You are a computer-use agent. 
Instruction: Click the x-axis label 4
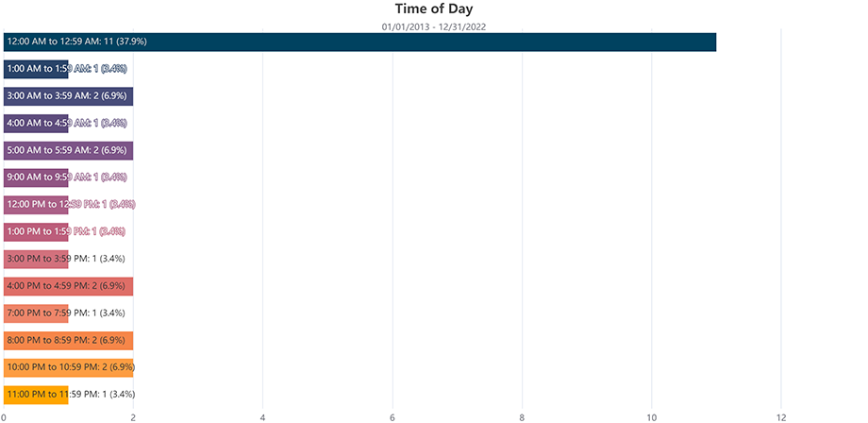coord(263,417)
